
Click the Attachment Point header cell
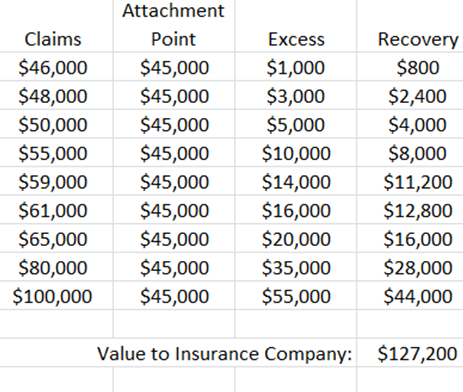(x=174, y=25)
